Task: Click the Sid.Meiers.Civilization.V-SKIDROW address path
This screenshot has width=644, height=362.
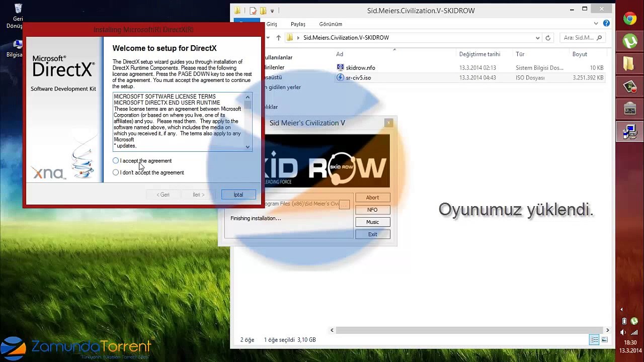Action: point(346,38)
